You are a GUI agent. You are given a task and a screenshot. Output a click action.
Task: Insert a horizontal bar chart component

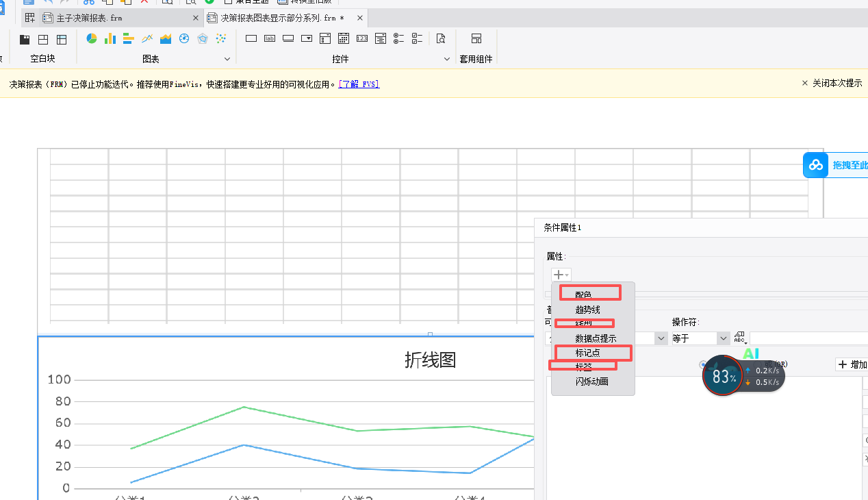128,38
